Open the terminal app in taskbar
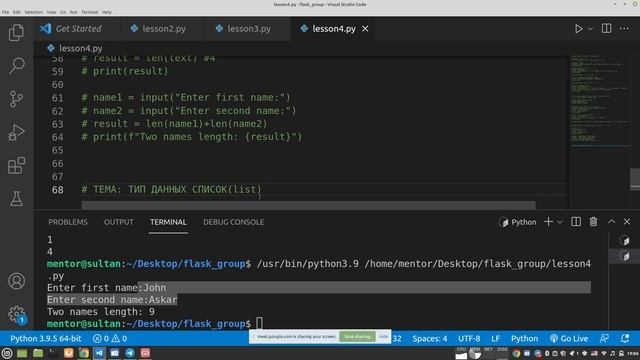 point(53,353)
